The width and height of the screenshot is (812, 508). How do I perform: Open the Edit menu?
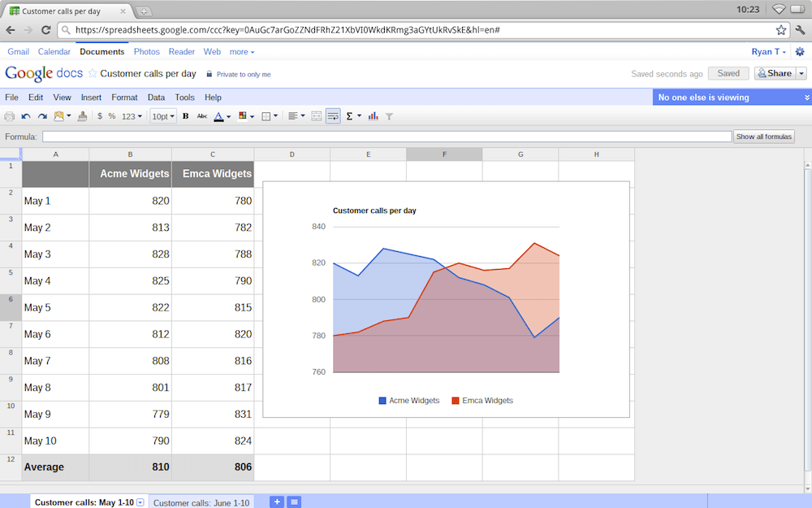coord(36,98)
